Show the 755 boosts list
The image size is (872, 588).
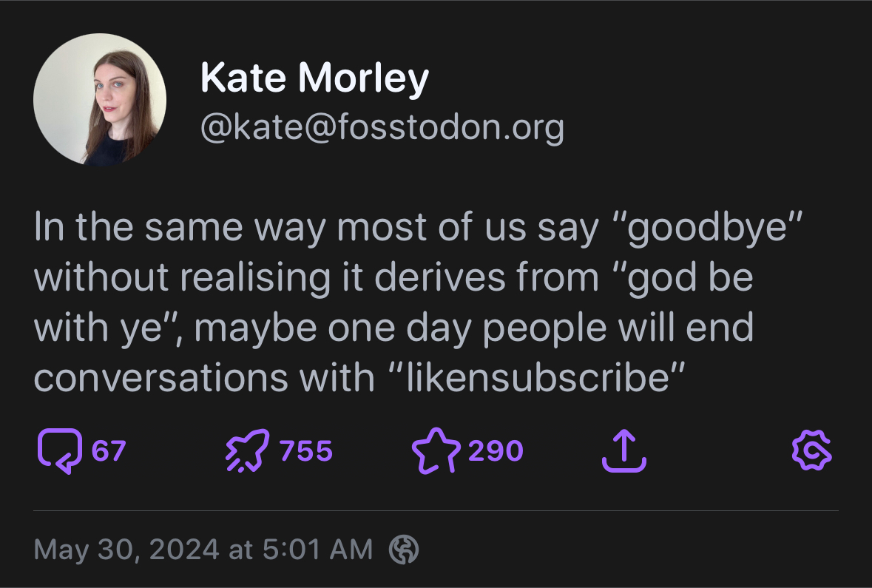pos(306,450)
